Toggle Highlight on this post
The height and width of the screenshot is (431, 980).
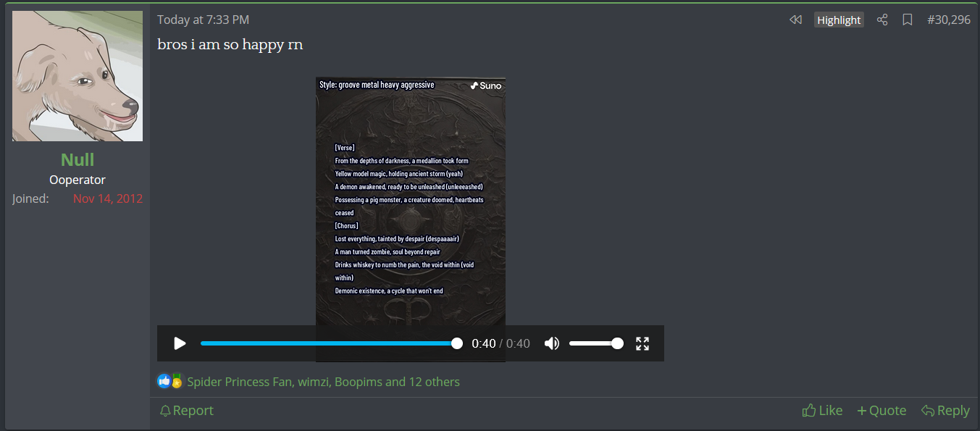838,20
